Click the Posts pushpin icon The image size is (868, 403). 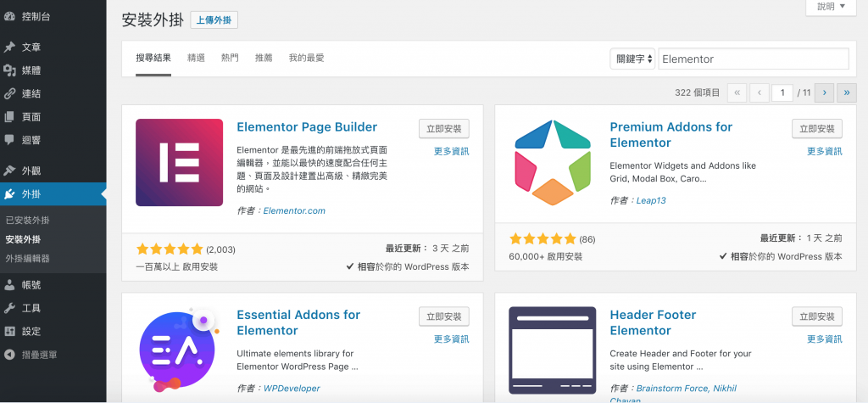pyautogui.click(x=9, y=47)
